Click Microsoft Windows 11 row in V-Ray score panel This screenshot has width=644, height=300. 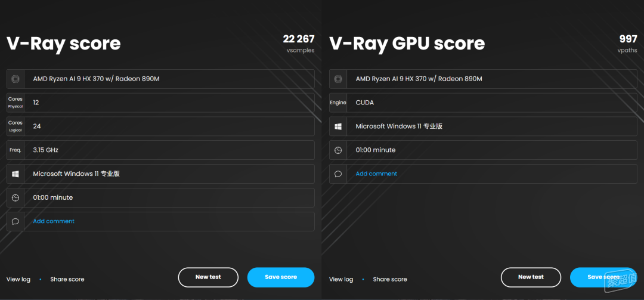[160, 174]
